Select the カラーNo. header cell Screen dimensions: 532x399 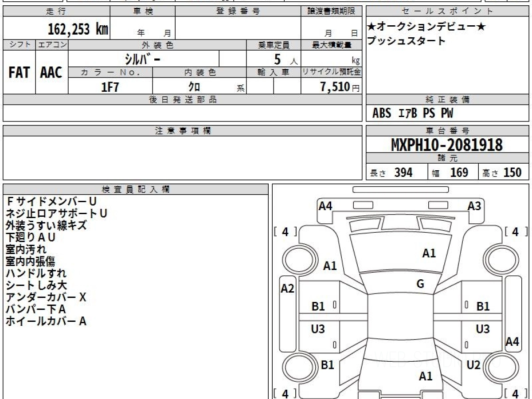coord(110,72)
